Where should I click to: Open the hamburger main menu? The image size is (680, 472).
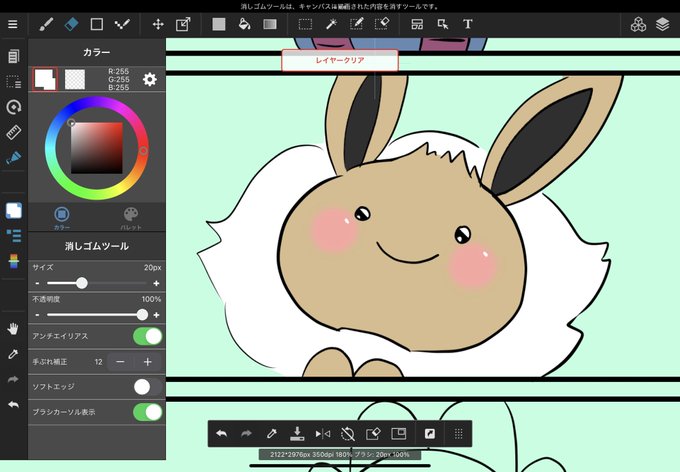13,24
